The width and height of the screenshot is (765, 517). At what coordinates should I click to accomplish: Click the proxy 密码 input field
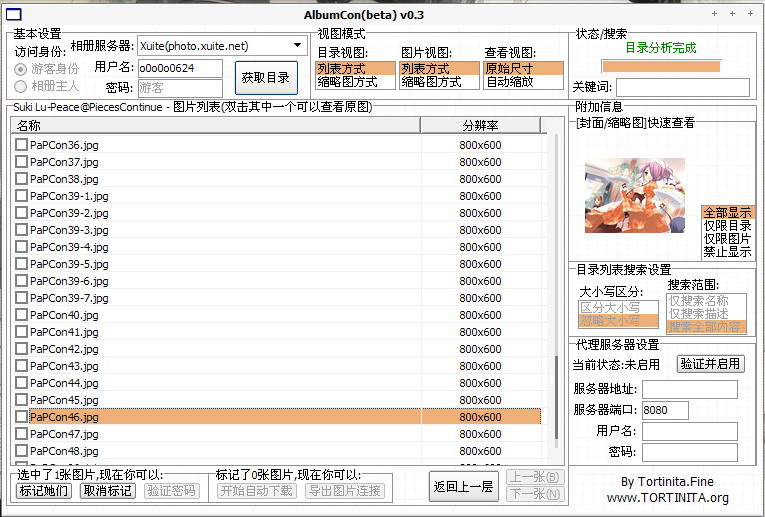(690, 453)
